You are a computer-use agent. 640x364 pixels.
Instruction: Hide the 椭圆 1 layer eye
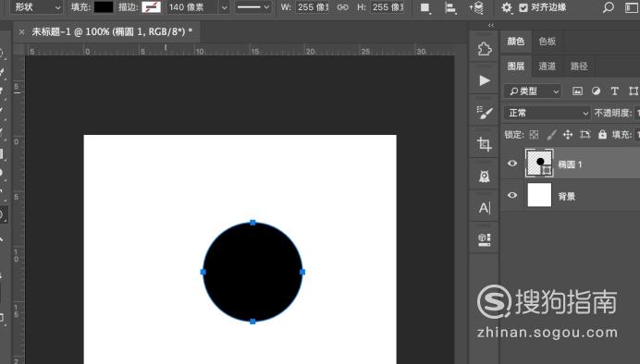click(512, 164)
